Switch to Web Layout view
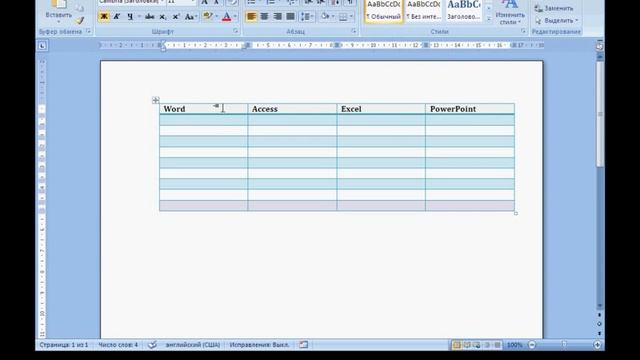 [477, 345]
